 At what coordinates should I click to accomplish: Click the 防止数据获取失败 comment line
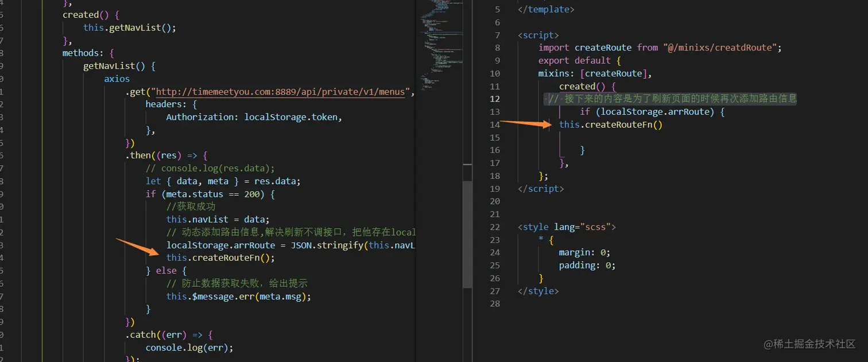click(238, 283)
